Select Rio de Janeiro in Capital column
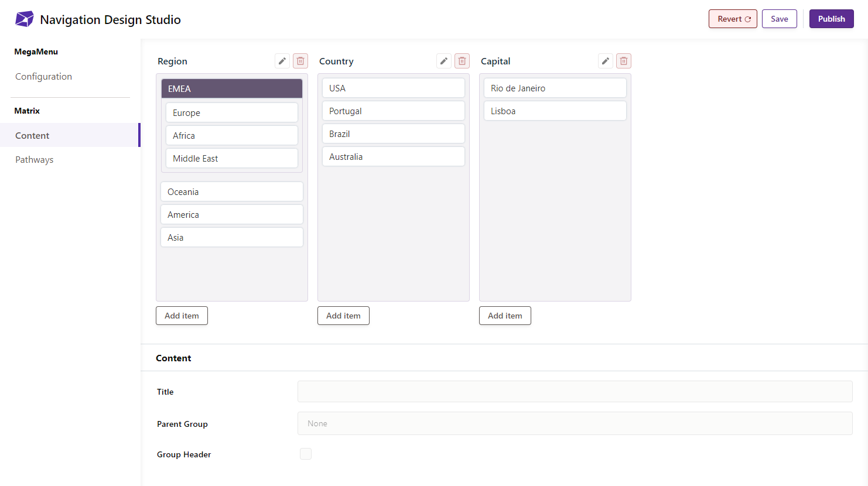The width and height of the screenshot is (868, 486). pos(555,88)
